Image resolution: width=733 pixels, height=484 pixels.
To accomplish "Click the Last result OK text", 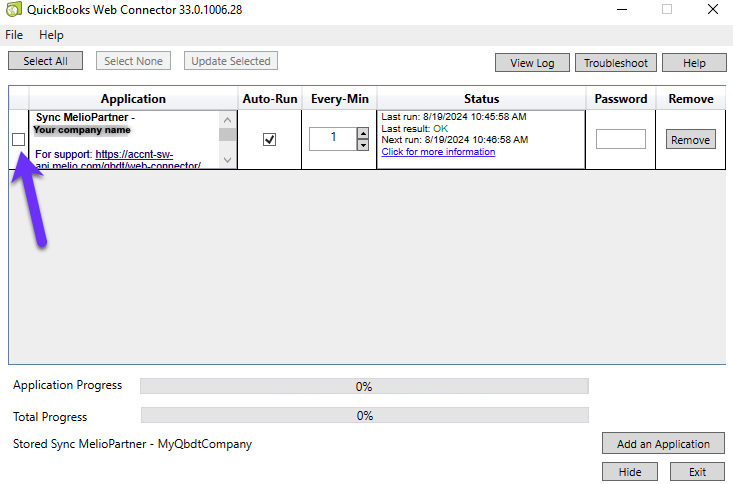I will [x=415, y=128].
